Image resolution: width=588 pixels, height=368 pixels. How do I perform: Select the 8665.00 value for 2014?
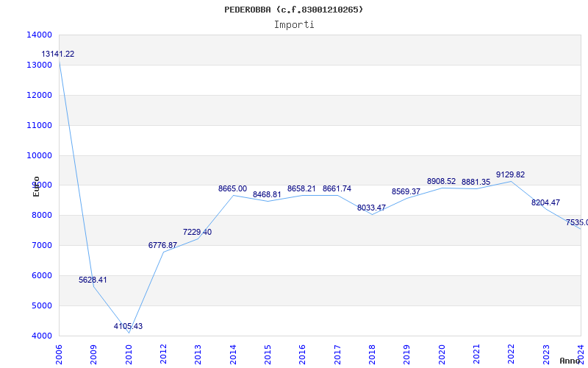click(232, 189)
